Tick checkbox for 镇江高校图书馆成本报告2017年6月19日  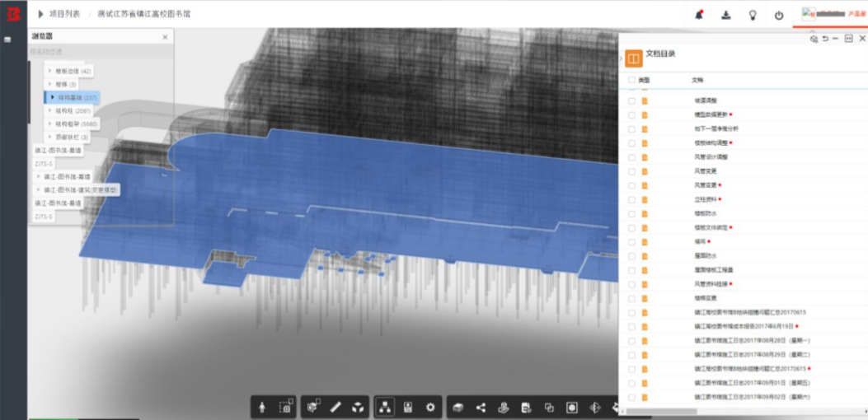pos(631,326)
